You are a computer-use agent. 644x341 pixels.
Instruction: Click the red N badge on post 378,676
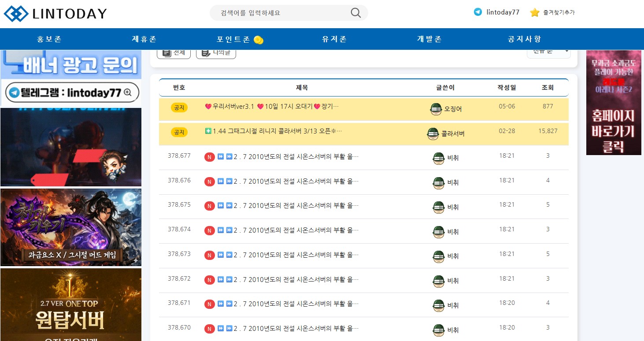[210, 182]
